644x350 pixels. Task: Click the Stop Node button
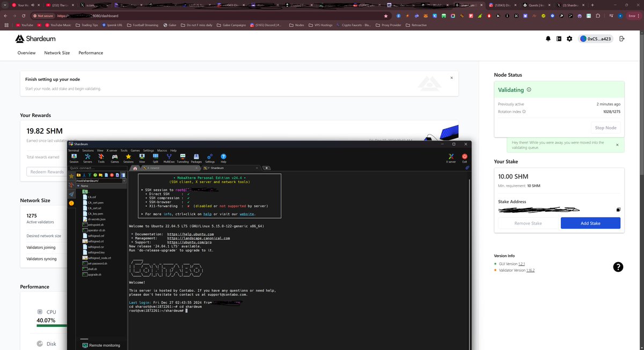[x=606, y=128]
